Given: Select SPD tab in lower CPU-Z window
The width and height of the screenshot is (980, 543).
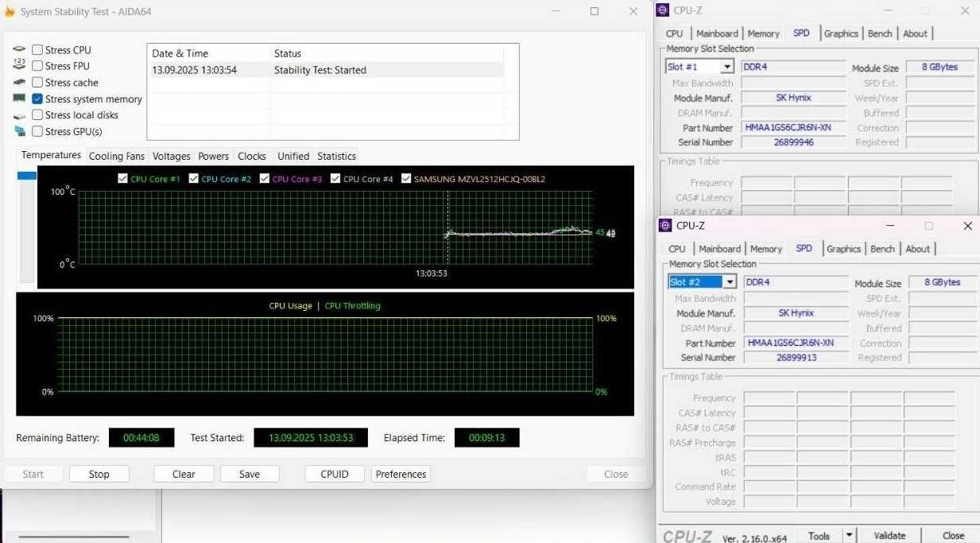Looking at the screenshot, I should click(x=804, y=248).
